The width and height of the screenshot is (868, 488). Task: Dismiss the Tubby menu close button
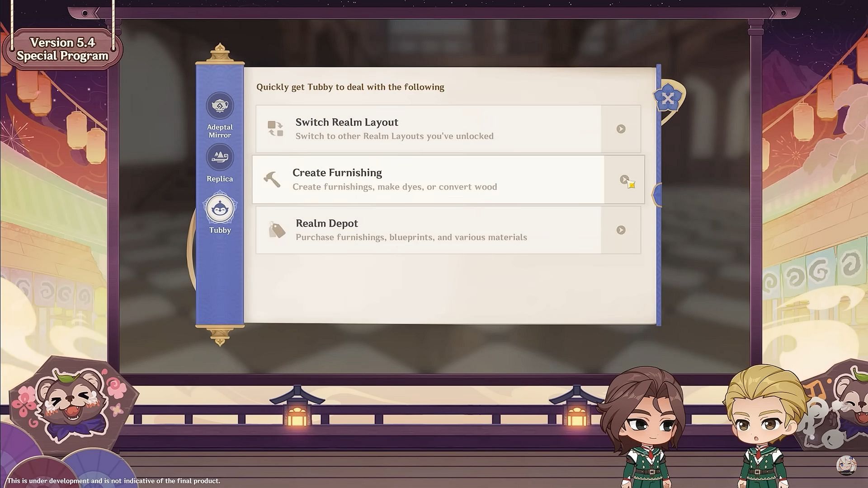click(667, 98)
